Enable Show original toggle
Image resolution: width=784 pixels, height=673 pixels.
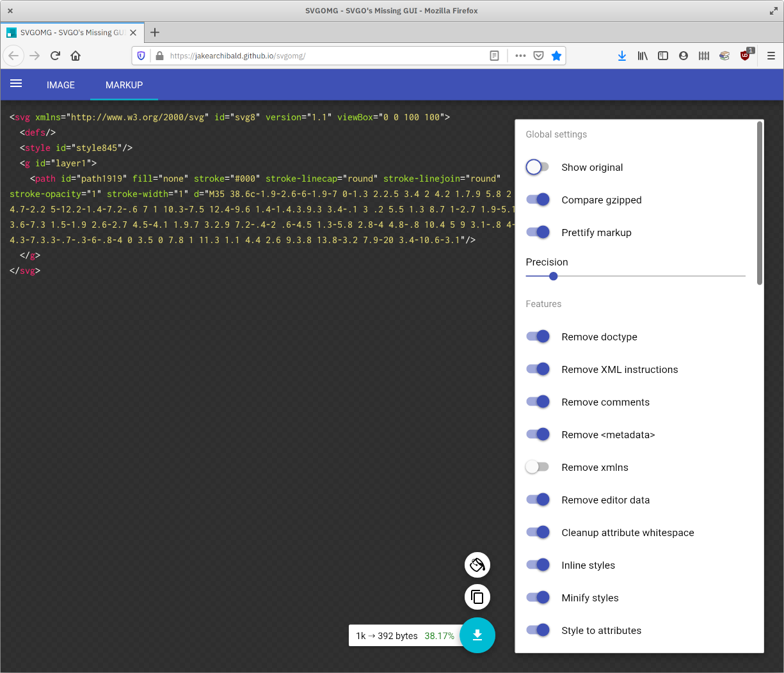point(538,167)
